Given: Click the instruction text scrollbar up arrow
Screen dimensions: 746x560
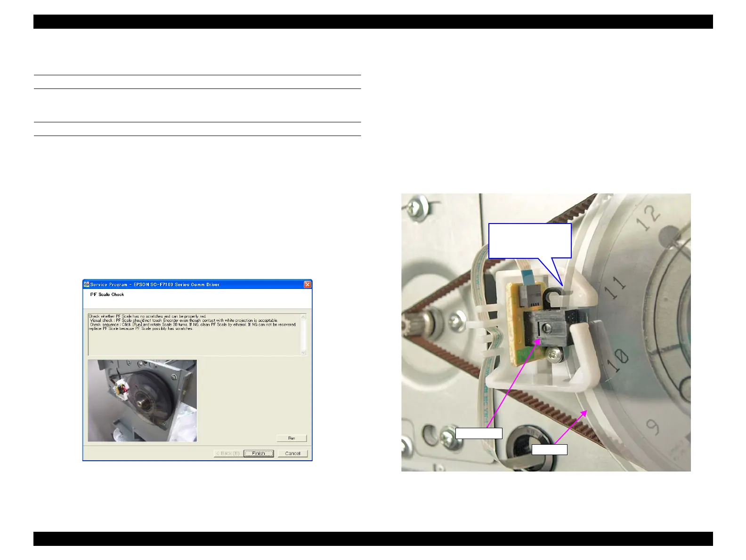Looking at the screenshot, I should click(303, 317).
